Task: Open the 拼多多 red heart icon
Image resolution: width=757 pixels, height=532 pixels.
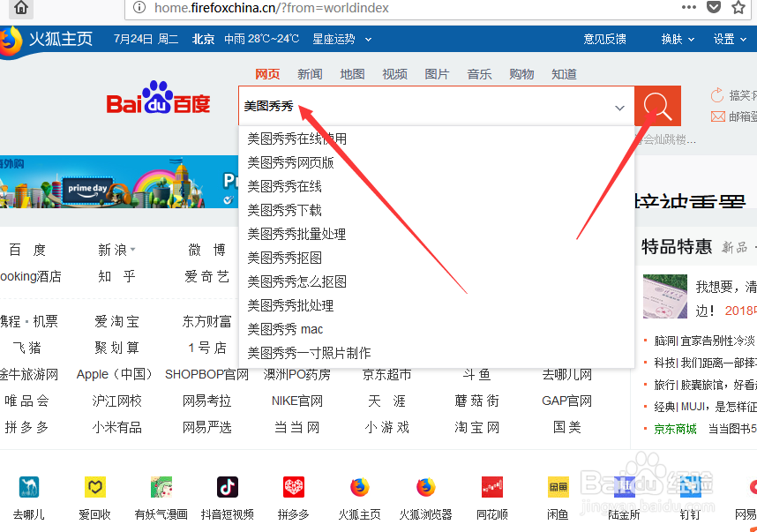Action: [x=294, y=487]
